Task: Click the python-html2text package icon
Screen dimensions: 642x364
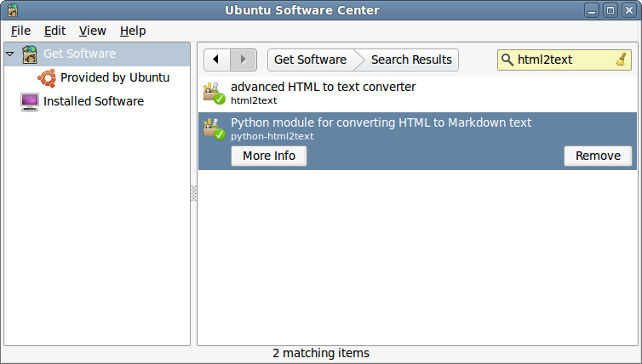Action: coord(214,128)
